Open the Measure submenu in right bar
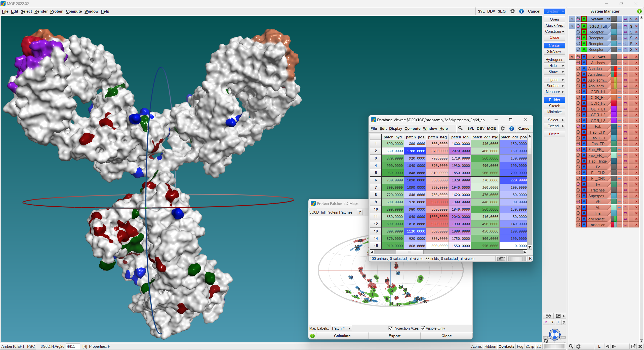Viewport: 644px width, 350px height. click(x=554, y=92)
